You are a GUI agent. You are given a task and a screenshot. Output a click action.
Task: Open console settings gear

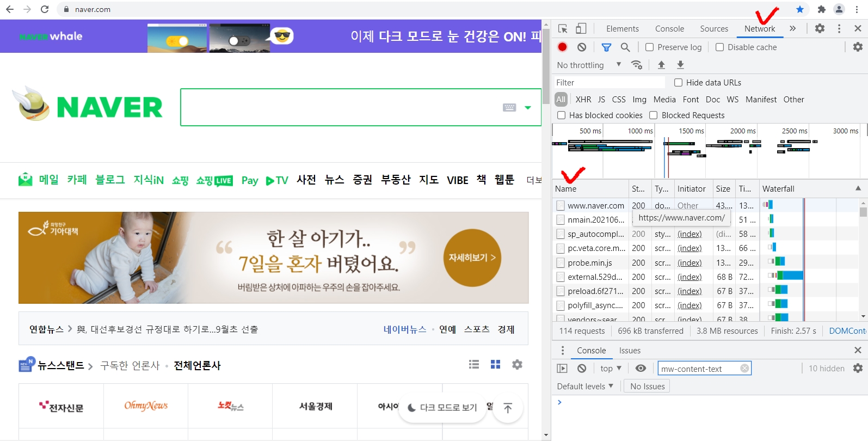click(x=858, y=369)
